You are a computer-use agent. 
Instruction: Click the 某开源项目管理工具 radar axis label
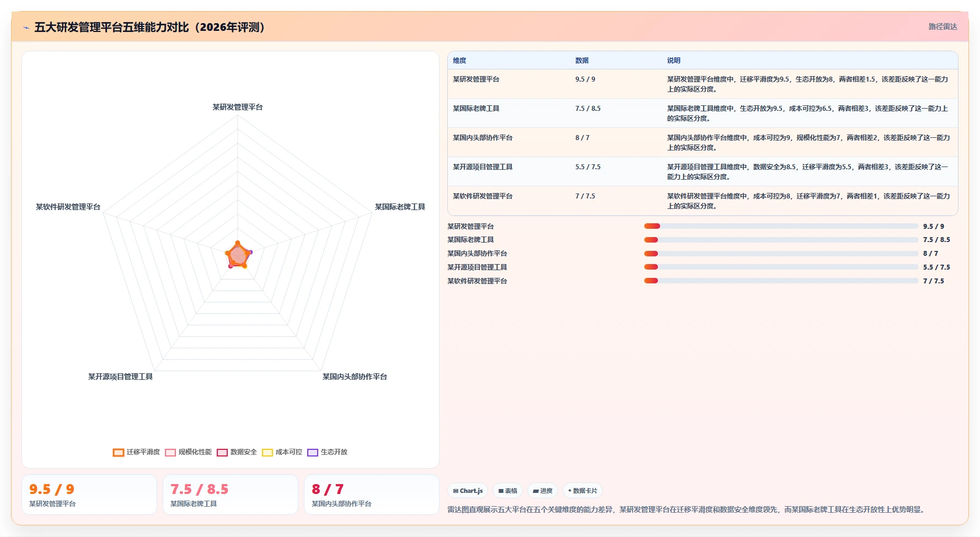pyautogui.click(x=120, y=377)
